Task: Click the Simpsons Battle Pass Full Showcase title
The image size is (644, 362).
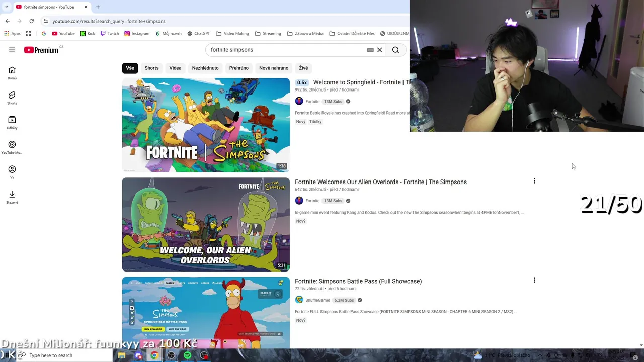Action: (x=358, y=281)
